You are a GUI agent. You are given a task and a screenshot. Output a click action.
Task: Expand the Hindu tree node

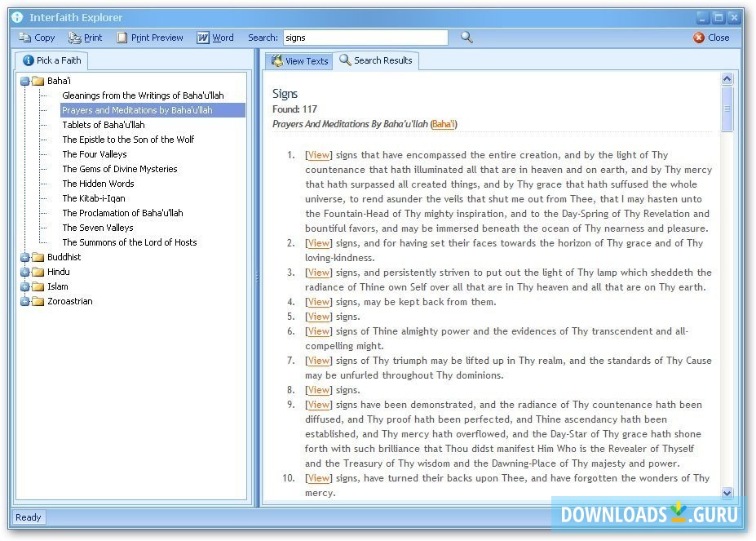pyautogui.click(x=25, y=272)
